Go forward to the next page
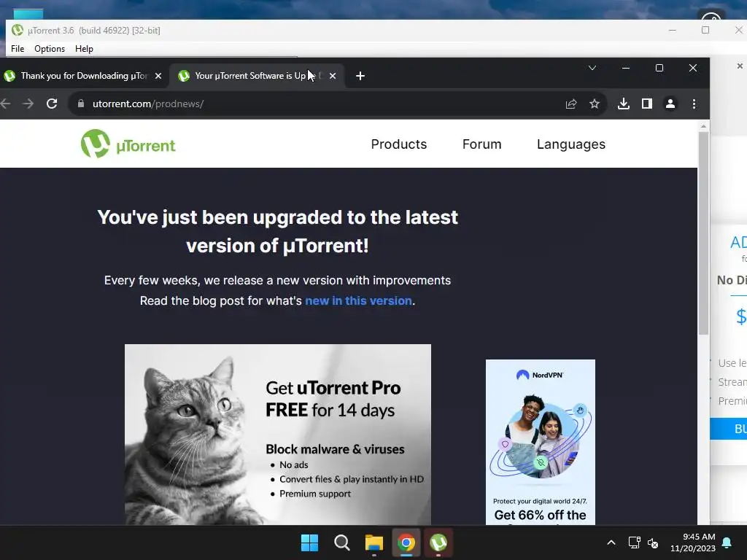This screenshot has height=560, width=747. point(28,104)
